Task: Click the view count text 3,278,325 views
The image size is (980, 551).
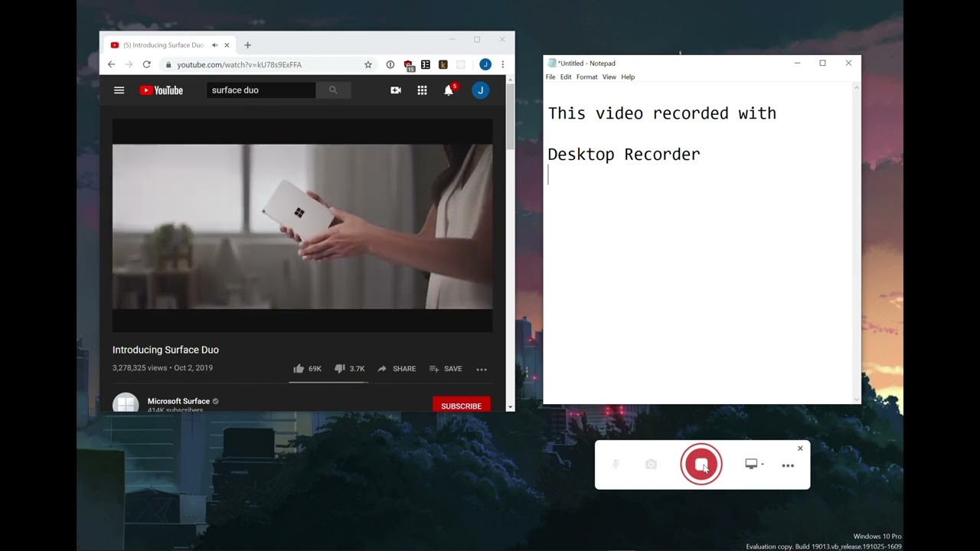Action: coord(139,368)
